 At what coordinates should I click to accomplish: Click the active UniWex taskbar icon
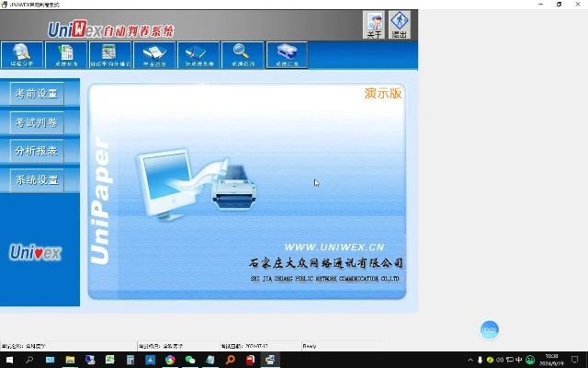coord(270,360)
